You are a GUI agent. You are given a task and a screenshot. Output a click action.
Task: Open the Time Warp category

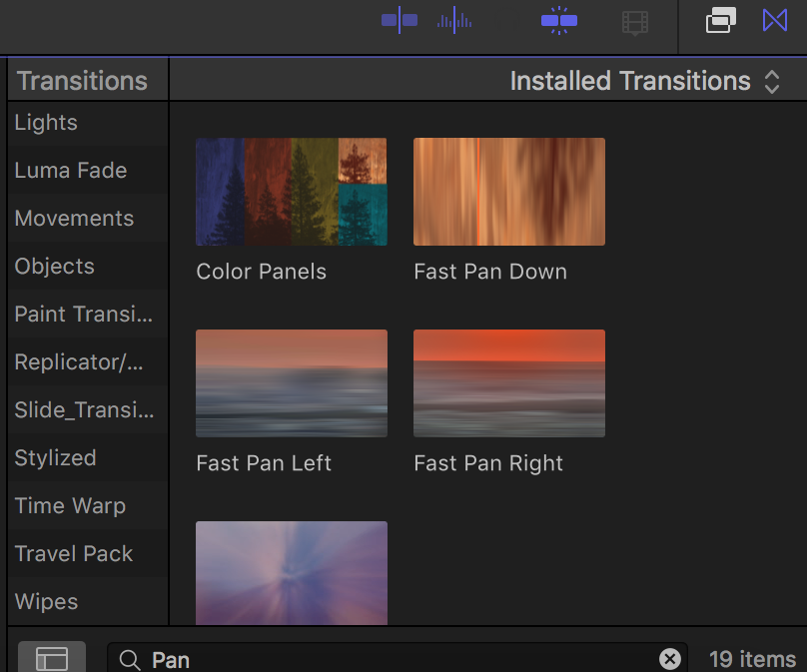70,505
